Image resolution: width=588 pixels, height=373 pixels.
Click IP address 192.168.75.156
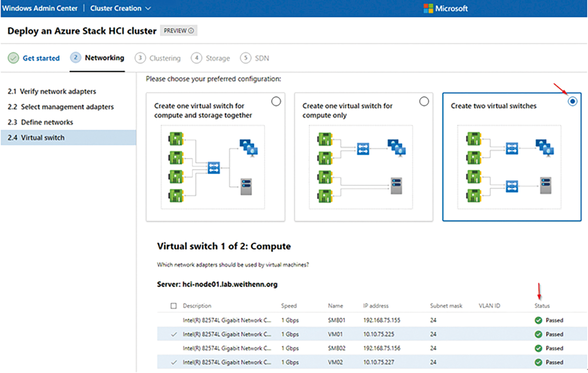point(382,349)
